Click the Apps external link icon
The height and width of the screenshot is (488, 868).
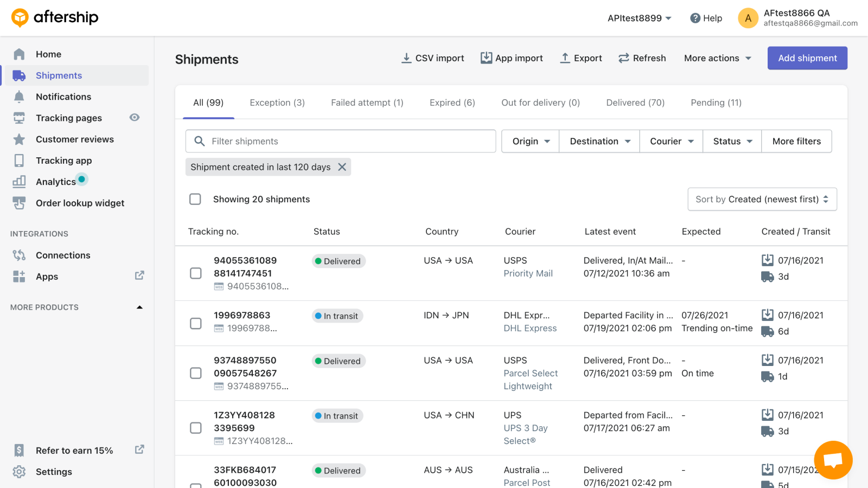(139, 275)
